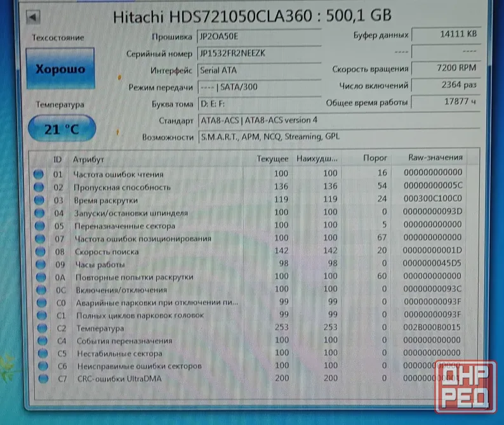The width and height of the screenshot is (504, 425).
Task: Click raw value 00000000093D
Action: coord(432,211)
